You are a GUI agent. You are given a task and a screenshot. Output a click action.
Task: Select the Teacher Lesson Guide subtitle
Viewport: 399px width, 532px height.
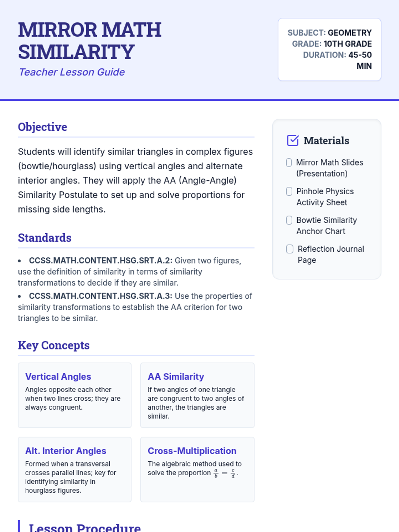click(72, 72)
